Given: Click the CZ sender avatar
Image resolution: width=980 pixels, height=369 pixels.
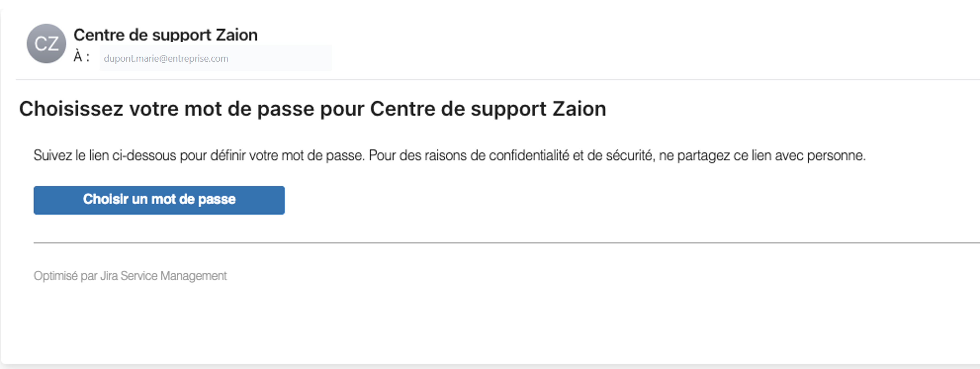Looking at the screenshot, I should [x=46, y=44].
